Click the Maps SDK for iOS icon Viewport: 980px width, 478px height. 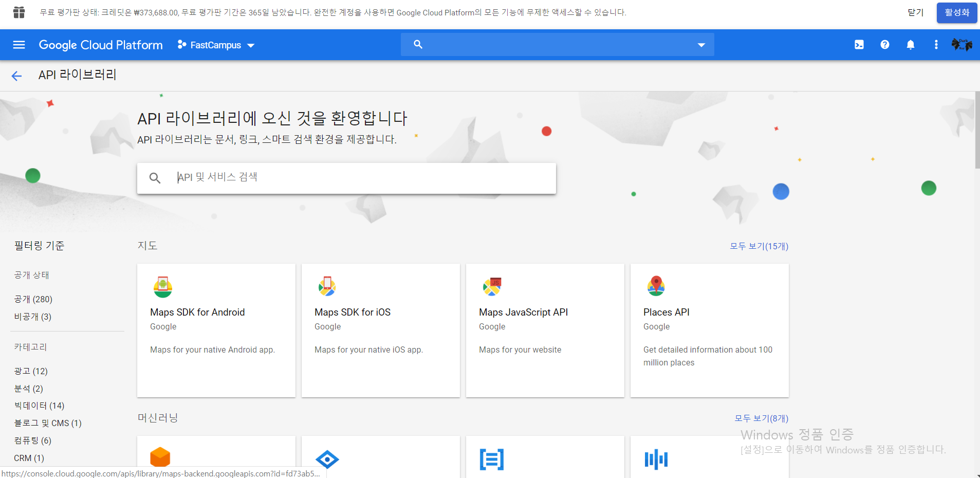[x=327, y=286]
